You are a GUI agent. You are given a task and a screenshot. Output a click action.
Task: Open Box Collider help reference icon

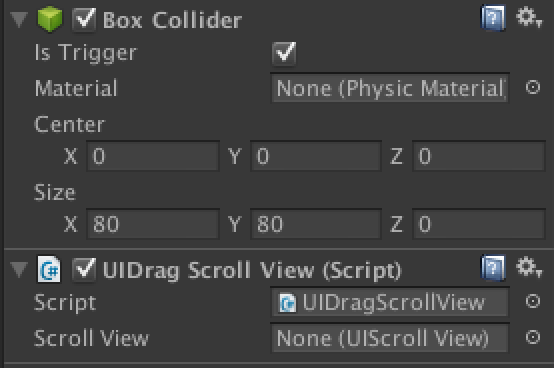[x=493, y=18]
